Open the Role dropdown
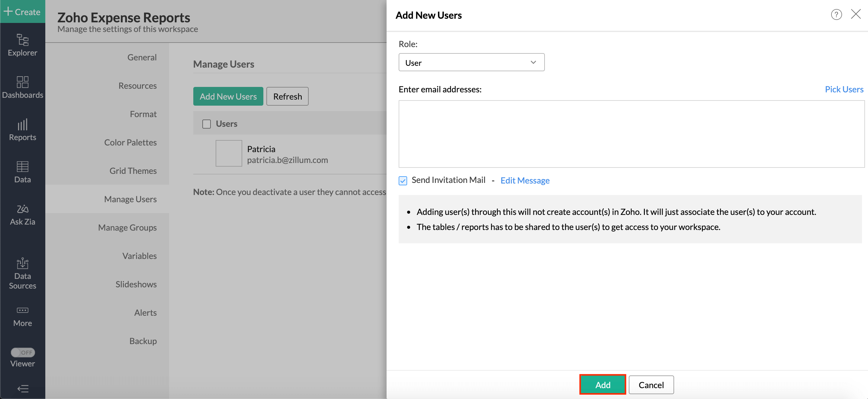The height and width of the screenshot is (399, 868). pos(471,62)
